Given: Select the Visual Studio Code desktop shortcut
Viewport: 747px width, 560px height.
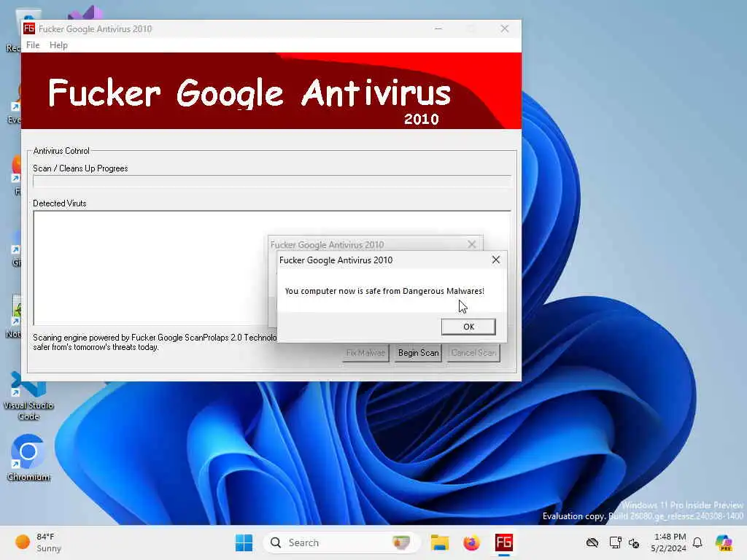Looking at the screenshot, I should click(x=28, y=395).
